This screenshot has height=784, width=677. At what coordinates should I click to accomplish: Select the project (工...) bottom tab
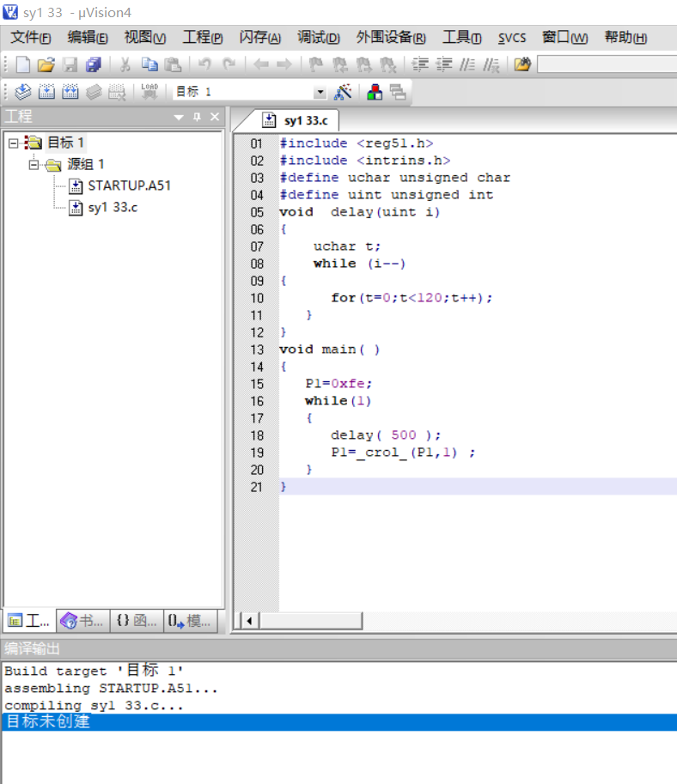coord(29,621)
